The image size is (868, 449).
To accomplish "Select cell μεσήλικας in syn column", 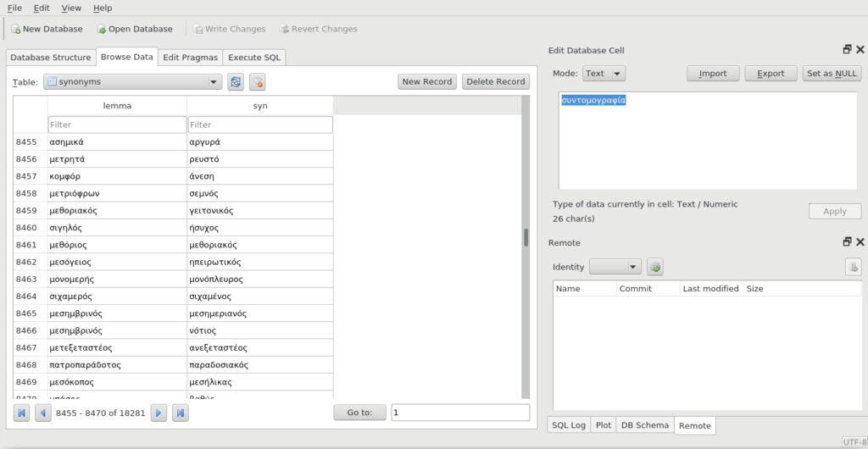I will click(x=260, y=382).
